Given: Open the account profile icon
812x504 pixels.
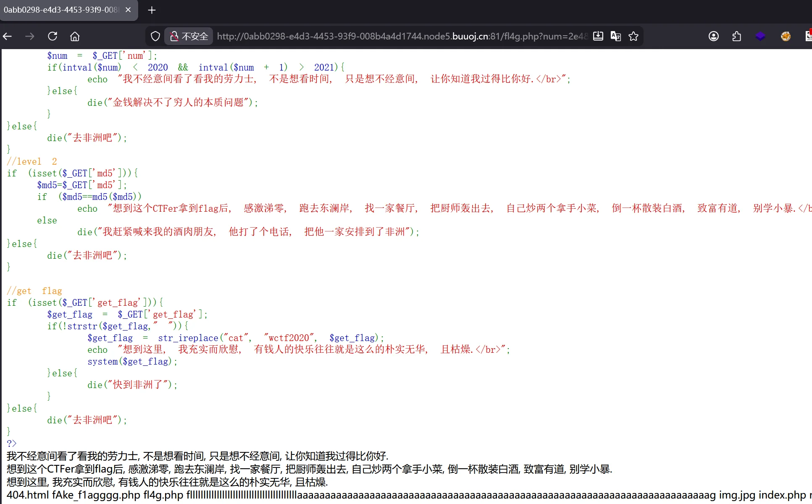Looking at the screenshot, I should click(x=714, y=37).
